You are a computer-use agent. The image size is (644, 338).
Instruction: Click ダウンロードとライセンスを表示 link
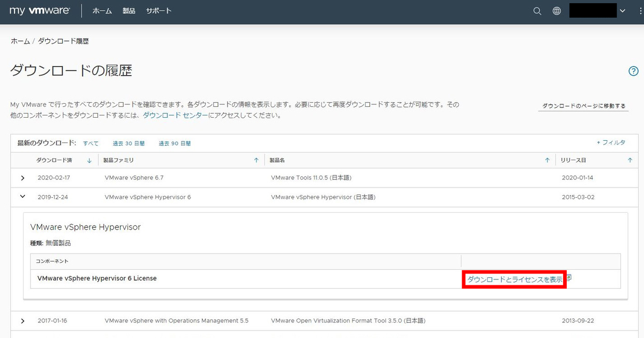[514, 278]
